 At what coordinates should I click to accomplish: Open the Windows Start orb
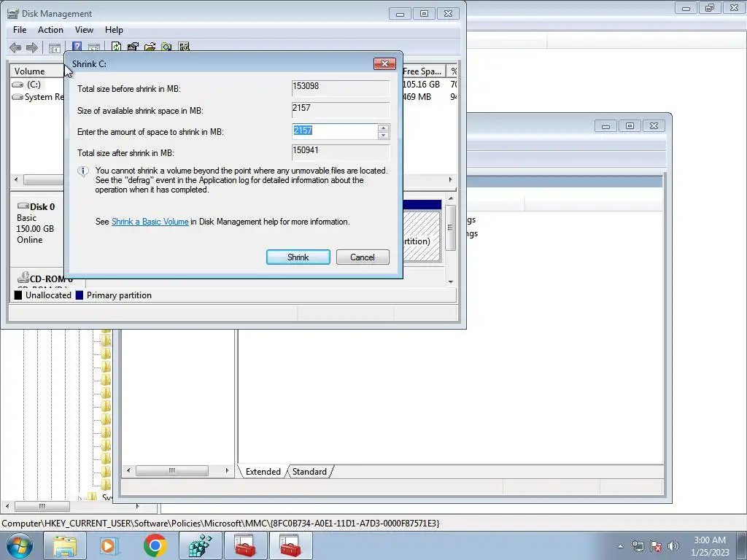20,545
